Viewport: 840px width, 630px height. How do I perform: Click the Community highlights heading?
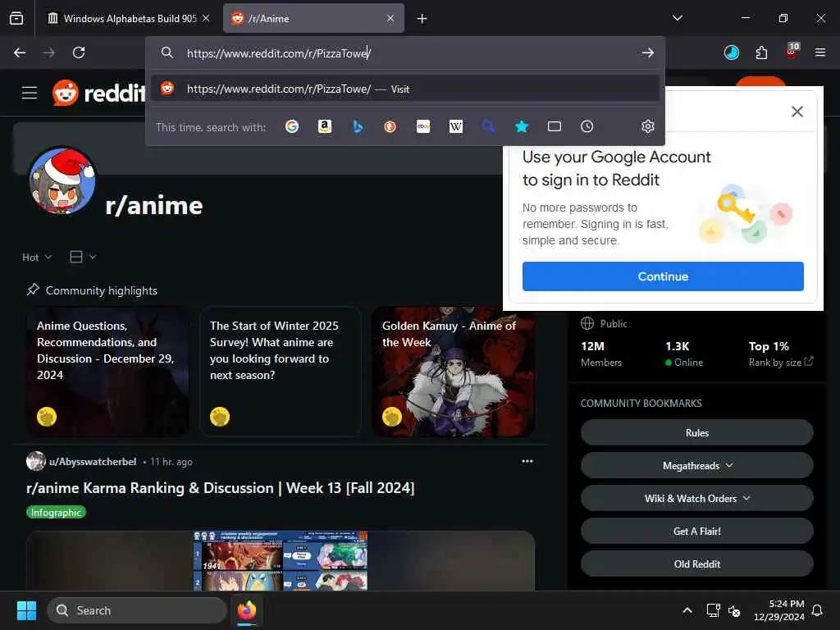102,290
